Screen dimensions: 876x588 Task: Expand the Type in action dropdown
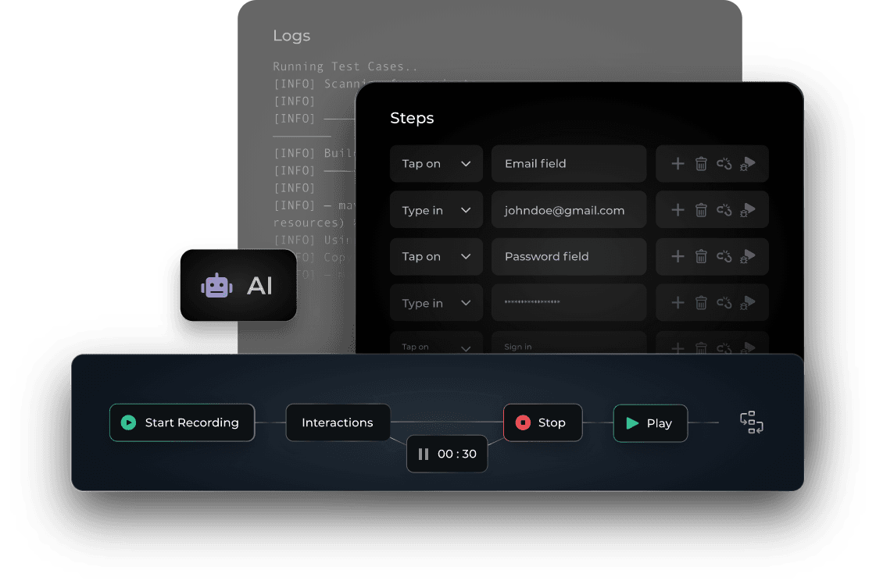(x=436, y=209)
